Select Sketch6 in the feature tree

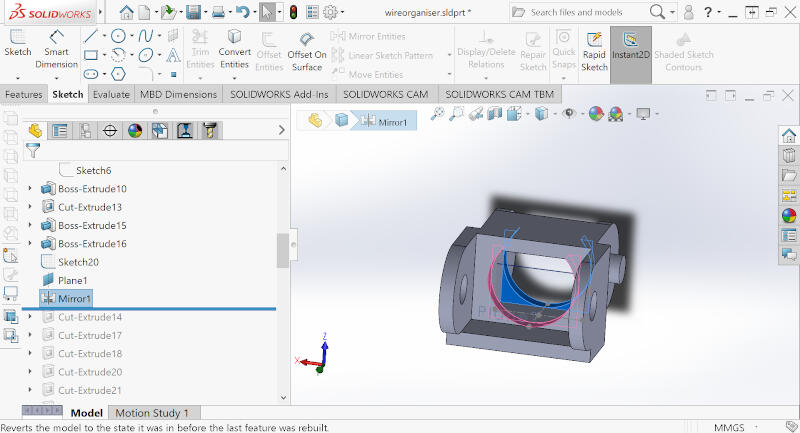(x=85, y=170)
